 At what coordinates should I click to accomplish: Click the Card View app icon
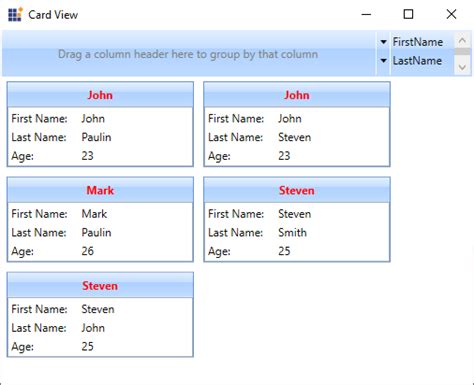[x=15, y=14]
